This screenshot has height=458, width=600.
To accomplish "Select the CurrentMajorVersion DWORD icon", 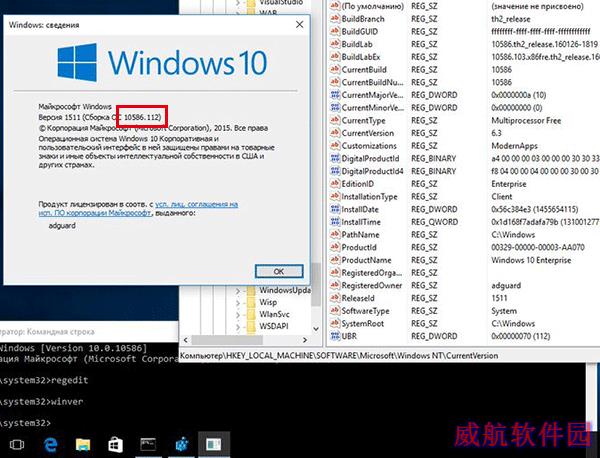I will 335,95.
